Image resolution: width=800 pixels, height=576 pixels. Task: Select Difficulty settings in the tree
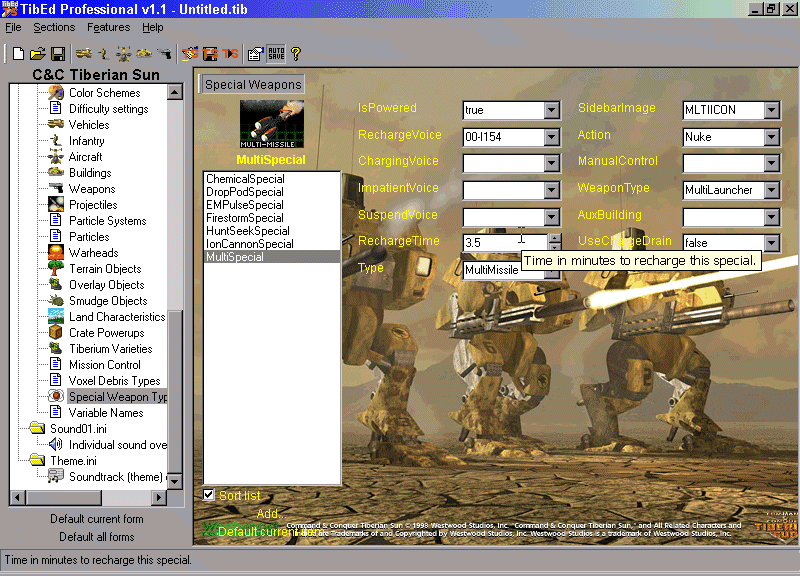109,109
